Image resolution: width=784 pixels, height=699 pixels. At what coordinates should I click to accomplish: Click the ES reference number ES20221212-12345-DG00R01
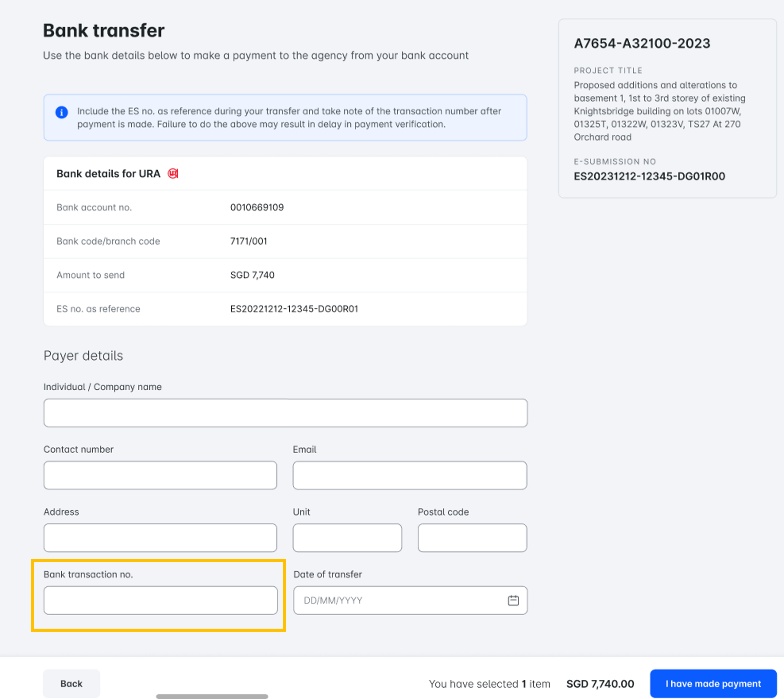pos(294,309)
